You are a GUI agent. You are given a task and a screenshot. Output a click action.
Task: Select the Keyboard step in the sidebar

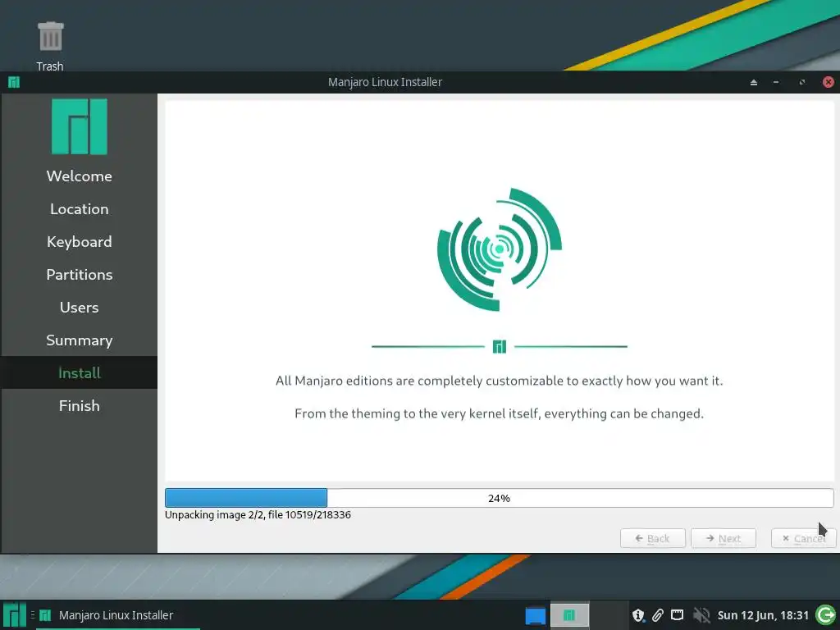click(80, 242)
